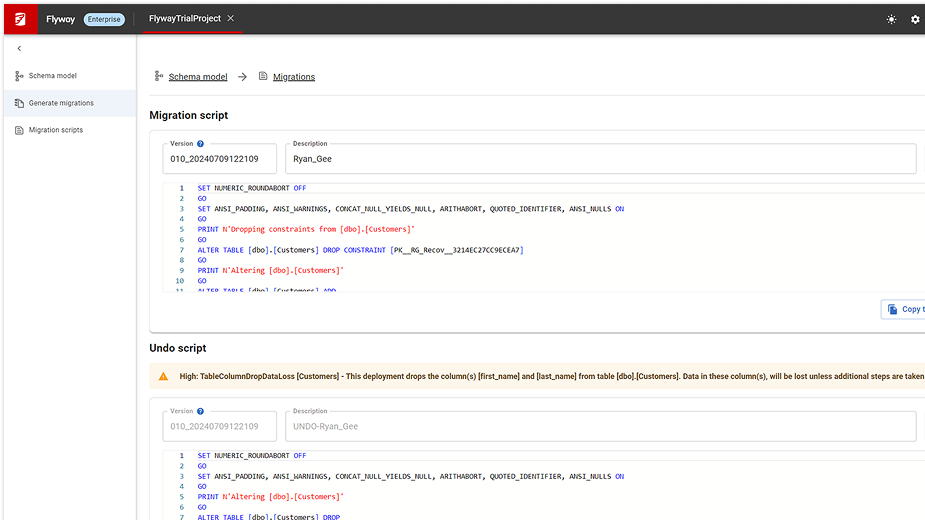Click Schema model breadcrumb icon
Image resolution: width=925 pixels, height=520 pixels.
point(158,77)
